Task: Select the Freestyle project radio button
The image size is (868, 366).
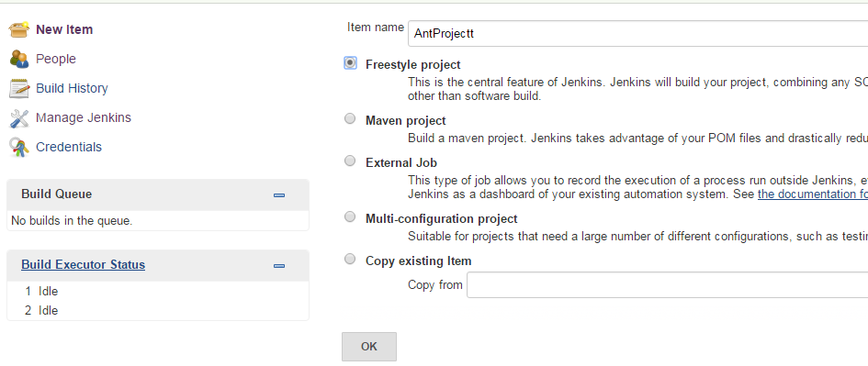Action: (350, 63)
